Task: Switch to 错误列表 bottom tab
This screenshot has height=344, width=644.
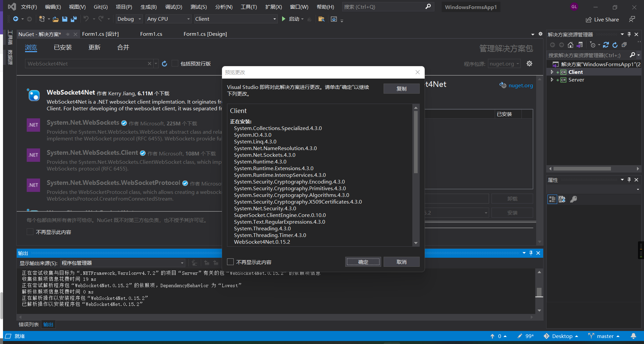Action: click(29, 324)
